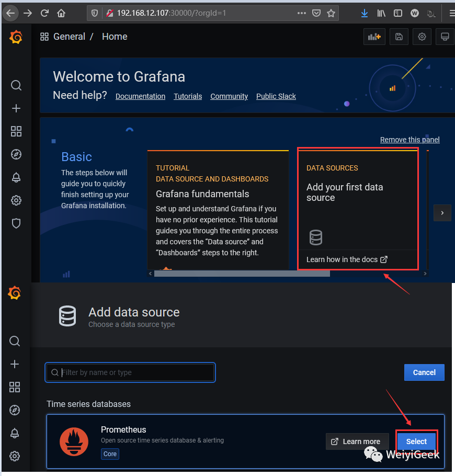455x476 pixels.
Task: Open Alerting bell in top sidebar
Action: 16,177
